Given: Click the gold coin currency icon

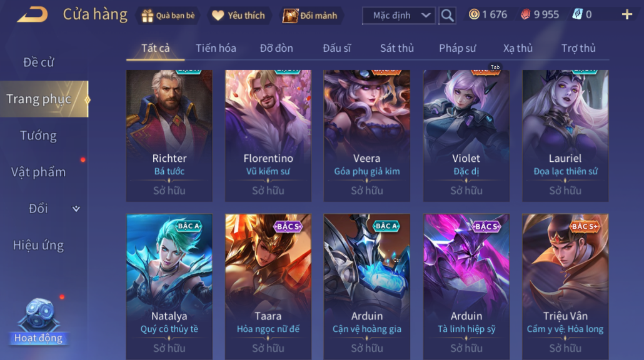Looking at the screenshot, I should [x=474, y=15].
